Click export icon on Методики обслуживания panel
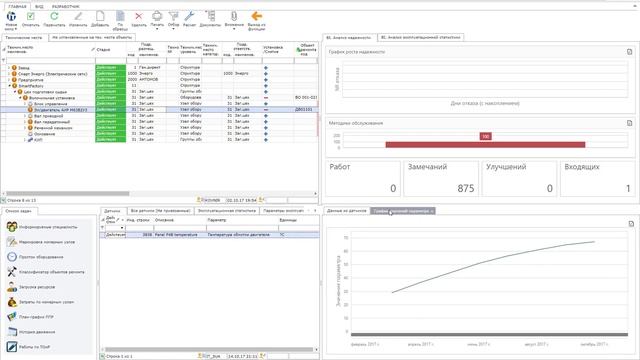 click(629, 123)
